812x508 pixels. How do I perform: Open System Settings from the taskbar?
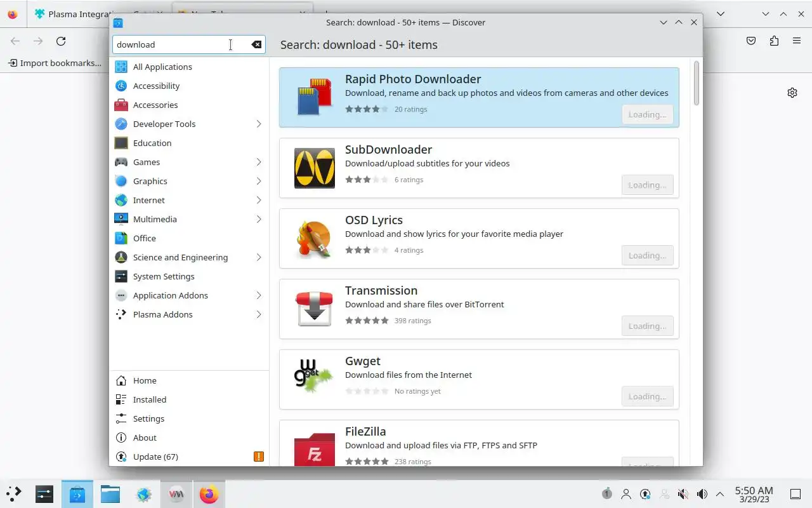pyautogui.click(x=44, y=493)
